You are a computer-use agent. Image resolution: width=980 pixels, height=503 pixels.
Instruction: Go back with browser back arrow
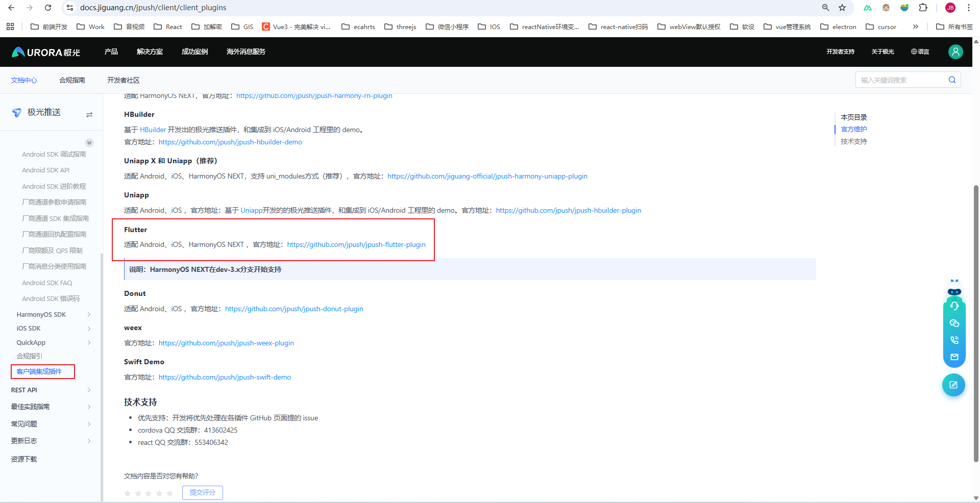tap(11, 8)
